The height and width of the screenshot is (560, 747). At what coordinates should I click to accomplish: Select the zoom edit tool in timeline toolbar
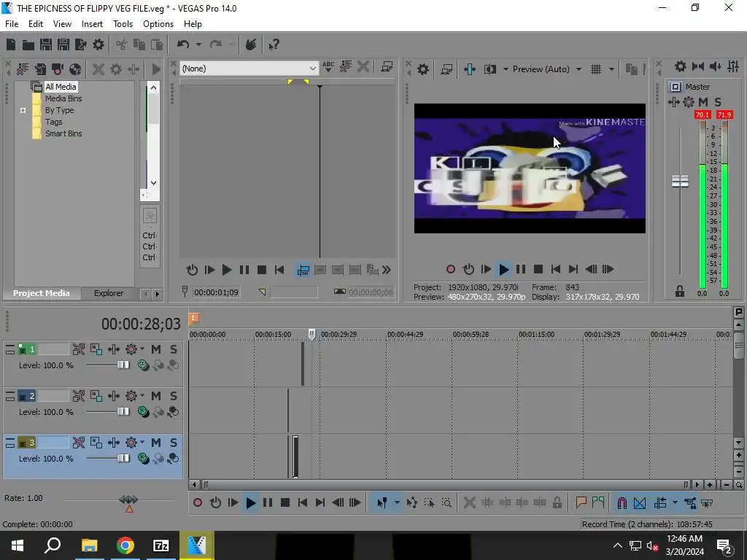(x=446, y=503)
